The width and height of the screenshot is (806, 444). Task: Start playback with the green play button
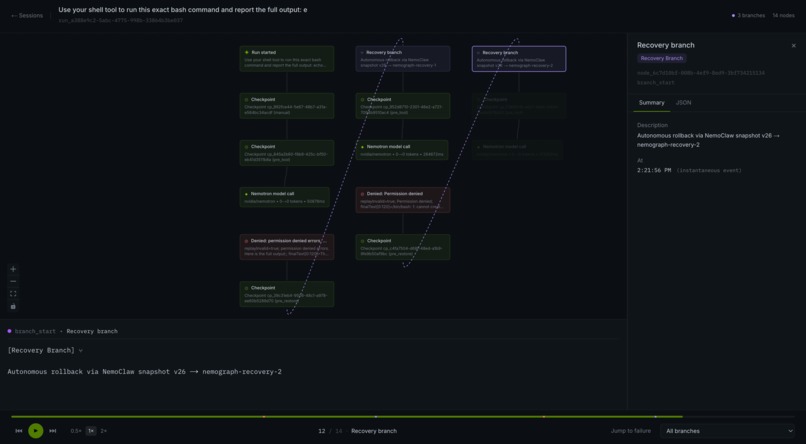tap(35, 431)
